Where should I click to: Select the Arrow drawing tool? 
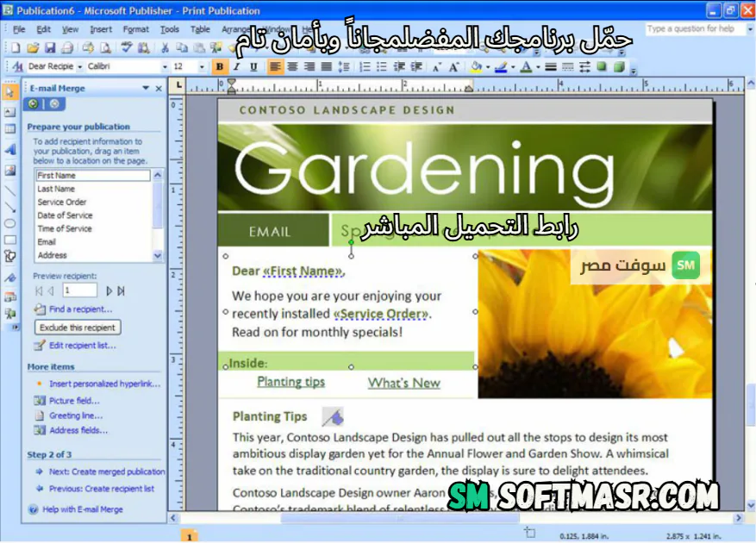coord(9,208)
